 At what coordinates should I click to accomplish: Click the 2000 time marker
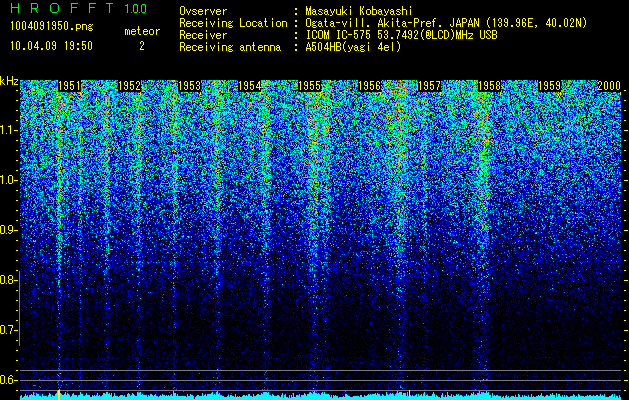coord(609,86)
